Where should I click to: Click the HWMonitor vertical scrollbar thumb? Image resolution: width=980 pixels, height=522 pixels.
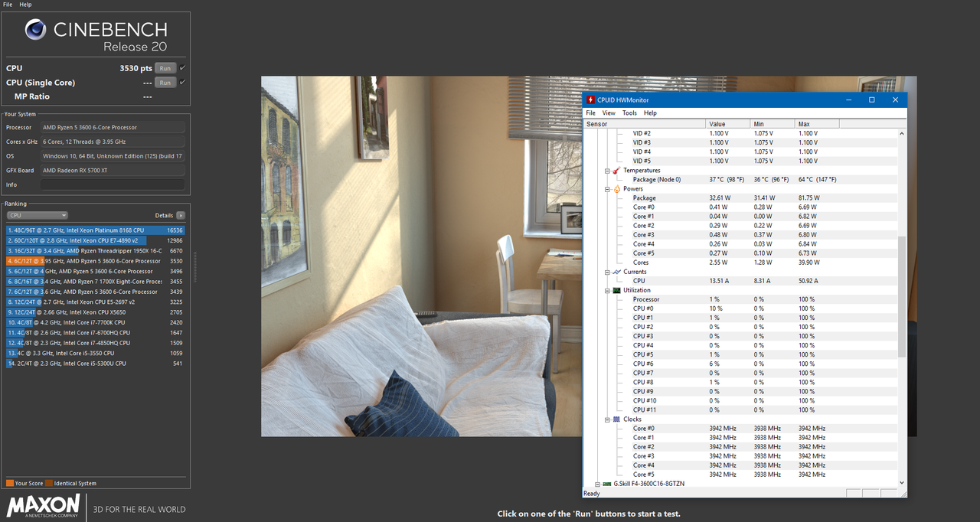point(902,296)
